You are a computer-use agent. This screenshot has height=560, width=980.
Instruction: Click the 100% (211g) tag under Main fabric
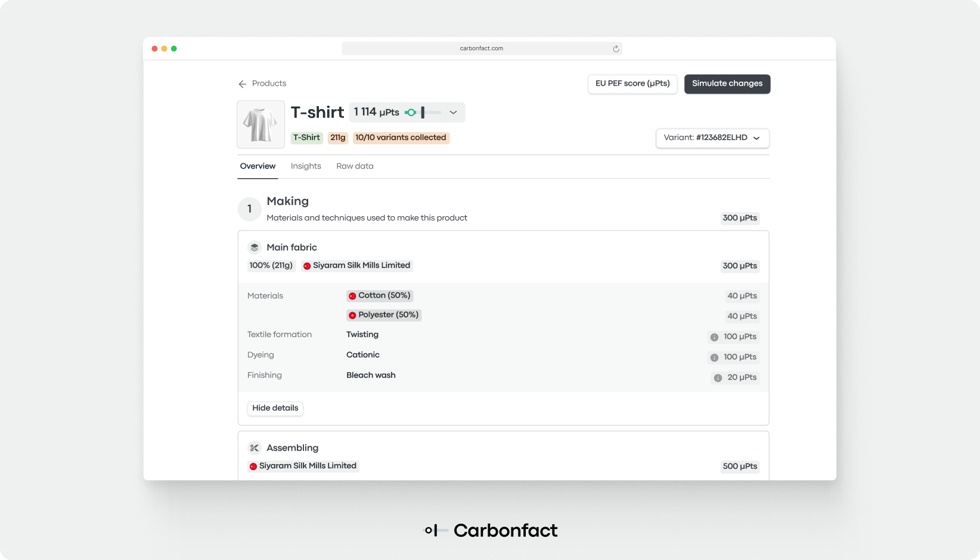271,266
